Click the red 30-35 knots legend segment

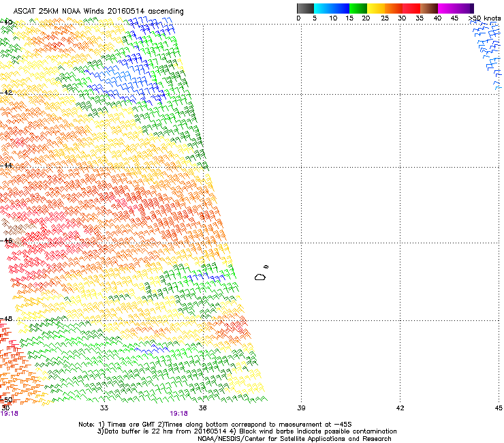[x=411, y=8]
